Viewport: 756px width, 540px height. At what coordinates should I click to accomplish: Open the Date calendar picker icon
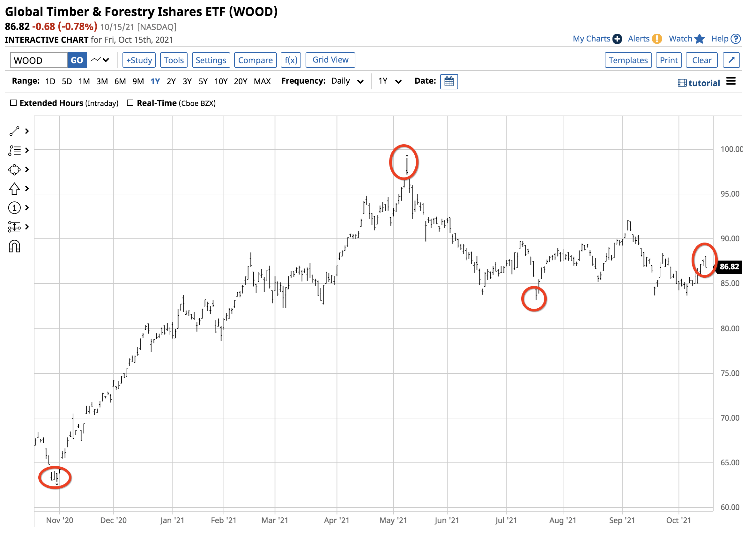[x=448, y=81]
